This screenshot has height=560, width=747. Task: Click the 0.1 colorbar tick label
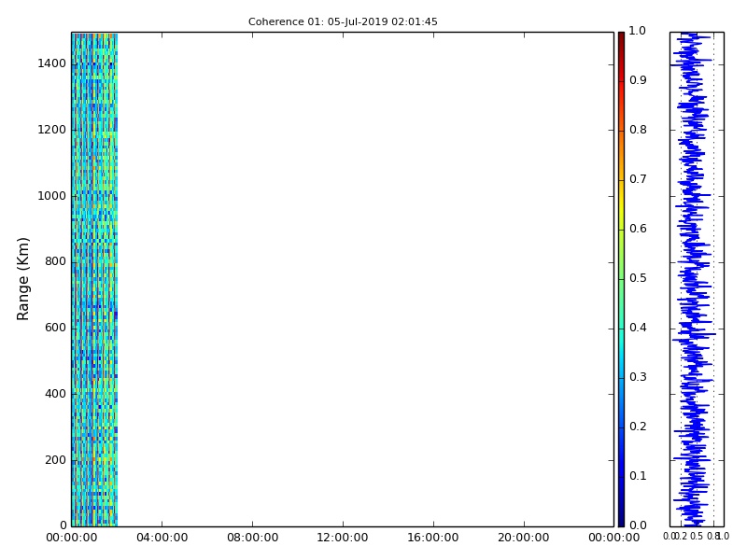[638, 476]
